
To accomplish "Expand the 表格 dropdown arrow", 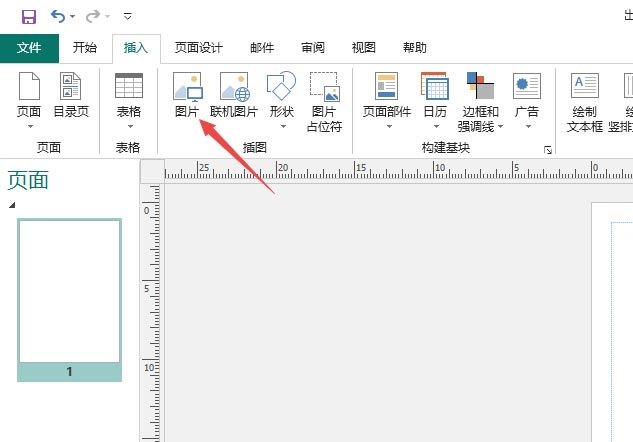I will [x=130, y=126].
